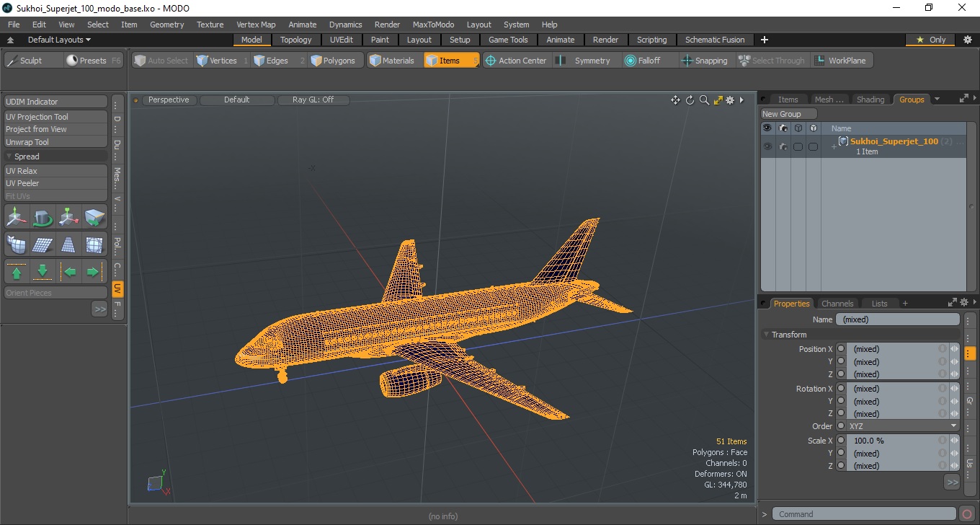Click the New Group button
This screenshot has height=525, width=980.
click(x=789, y=114)
